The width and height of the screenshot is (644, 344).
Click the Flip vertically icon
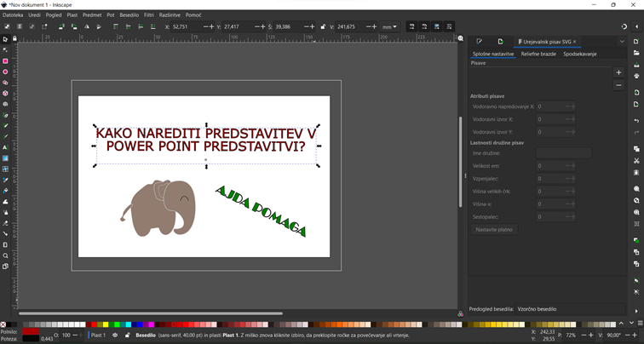[x=99, y=26]
